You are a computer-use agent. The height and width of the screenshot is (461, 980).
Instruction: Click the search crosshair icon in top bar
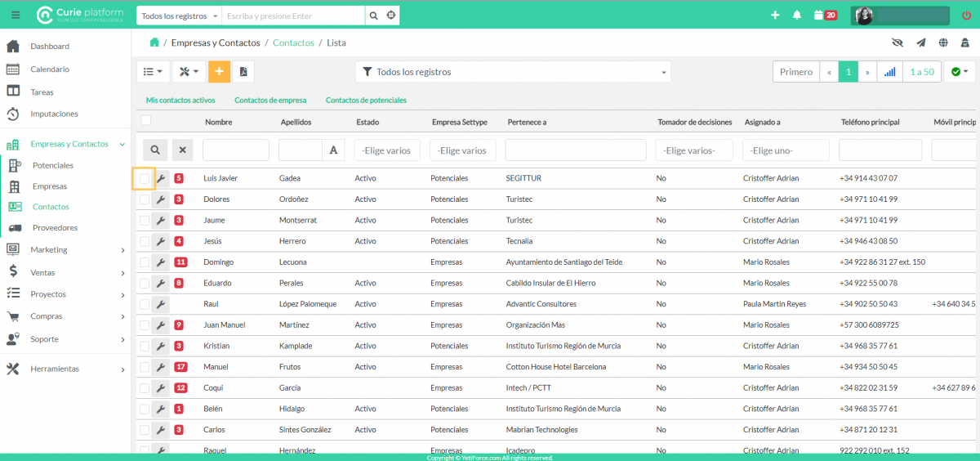pos(391,16)
